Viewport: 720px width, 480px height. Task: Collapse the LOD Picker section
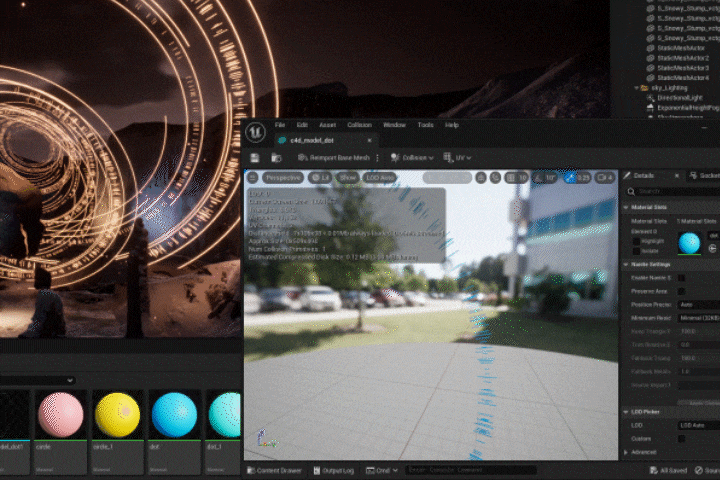pos(626,412)
